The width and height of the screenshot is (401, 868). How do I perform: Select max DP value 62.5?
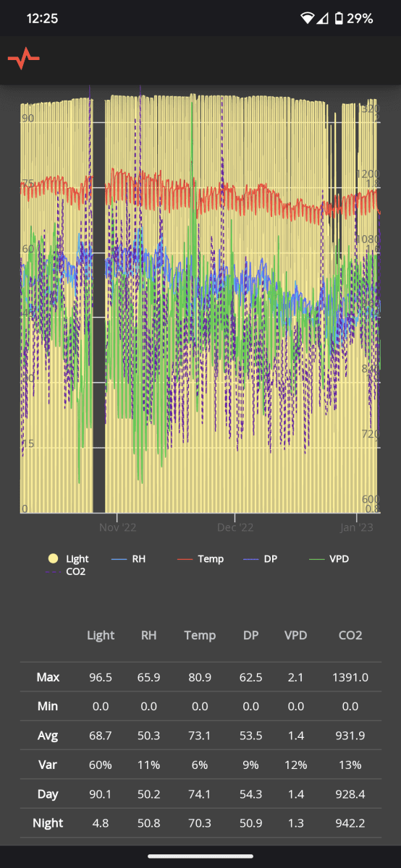coord(250,678)
